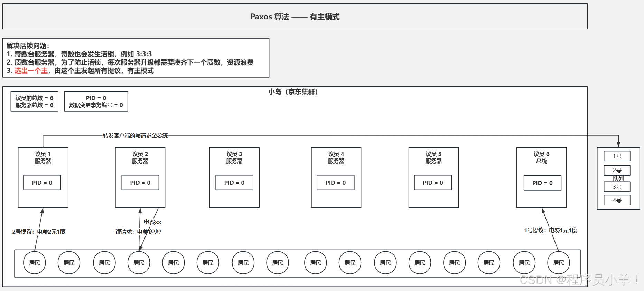This screenshot has height=291, width=644.
Task: Click the label "1号提议: 电费1元1度"
Action: 551,230
